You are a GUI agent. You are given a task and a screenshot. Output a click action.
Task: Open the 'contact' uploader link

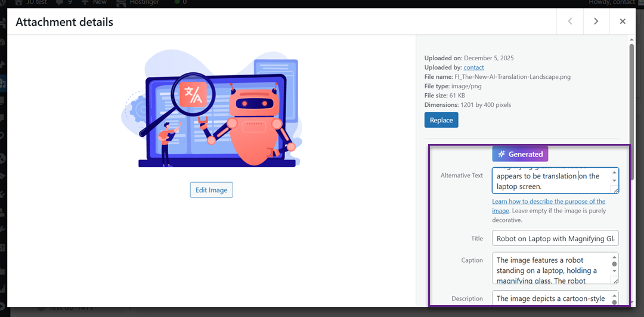(x=473, y=67)
